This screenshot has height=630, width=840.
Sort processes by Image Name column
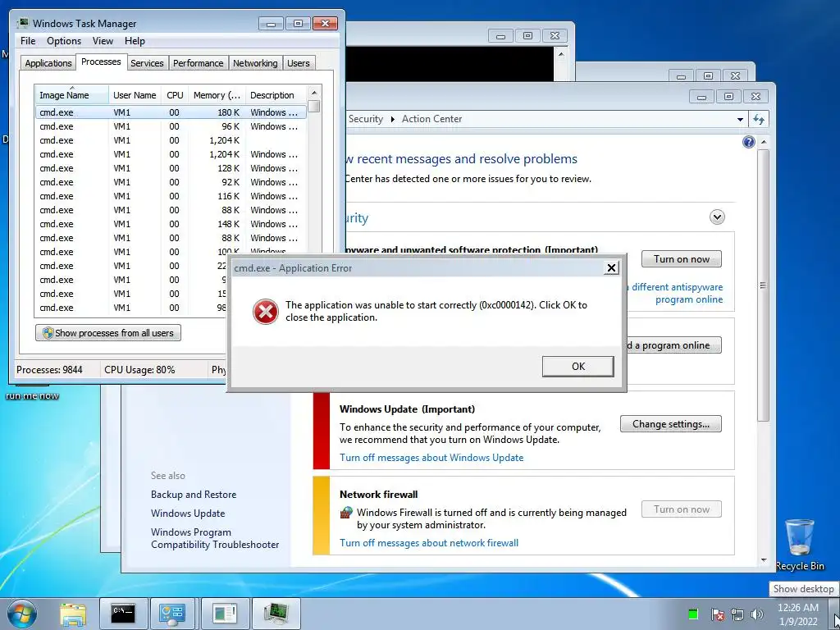coord(72,95)
